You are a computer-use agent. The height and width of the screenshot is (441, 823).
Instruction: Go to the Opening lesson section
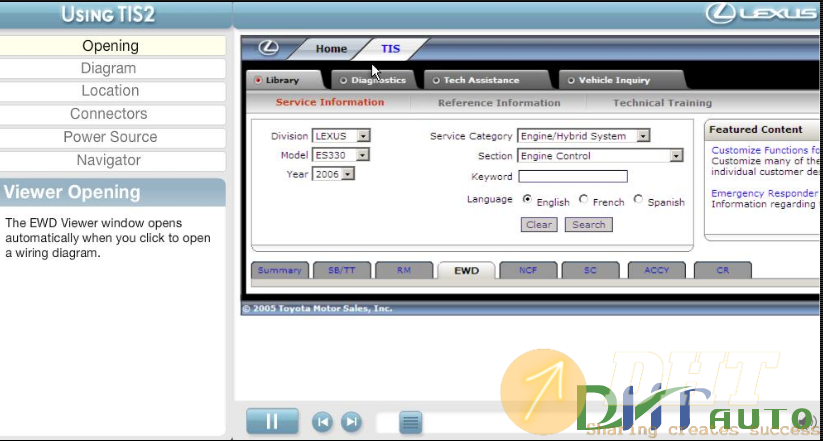click(111, 46)
